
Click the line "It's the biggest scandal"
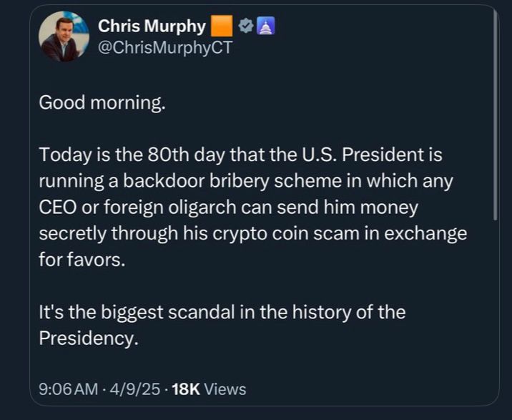tap(222, 312)
